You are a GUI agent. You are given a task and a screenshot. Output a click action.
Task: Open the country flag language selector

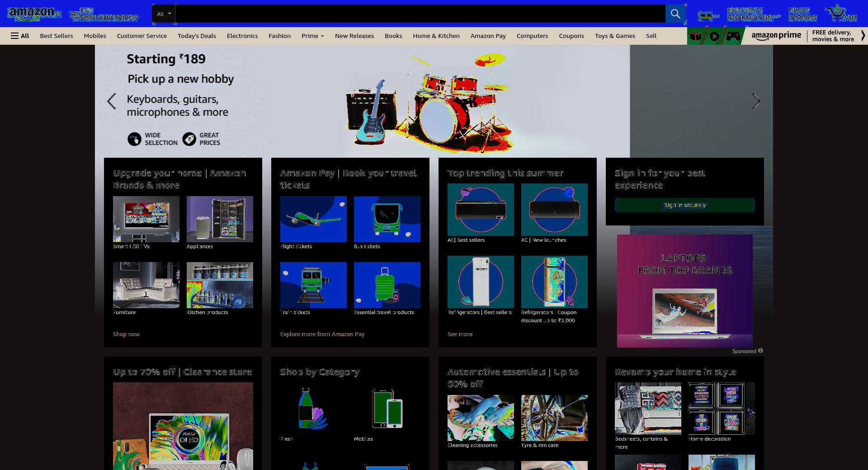click(x=708, y=17)
